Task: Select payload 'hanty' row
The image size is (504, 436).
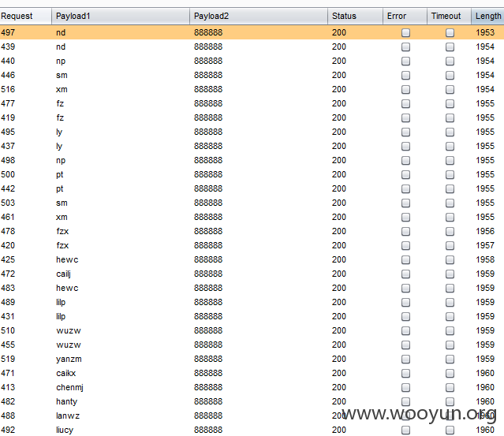Action: click(66, 401)
